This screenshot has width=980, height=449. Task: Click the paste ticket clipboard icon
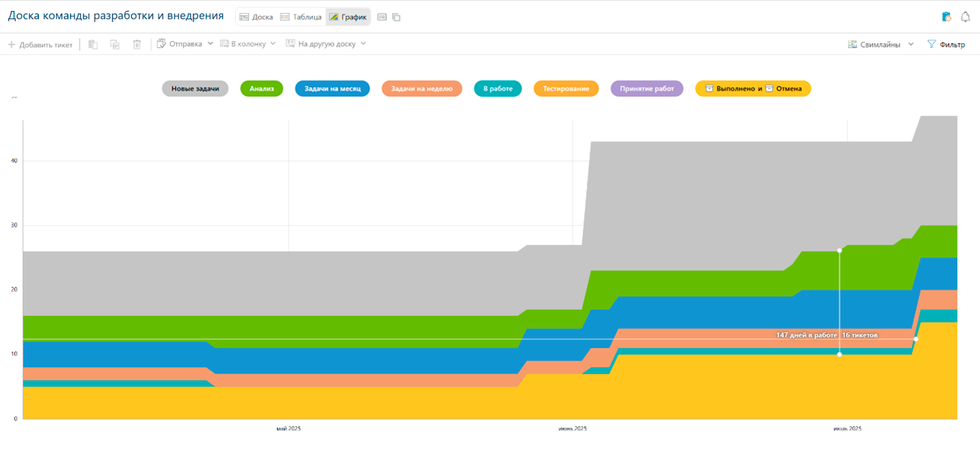click(93, 44)
